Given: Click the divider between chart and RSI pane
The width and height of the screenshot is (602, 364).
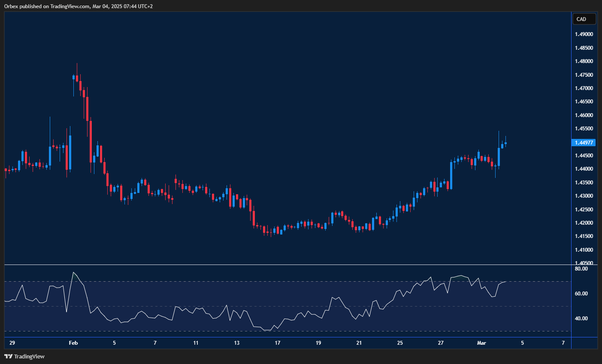Looking at the screenshot, I should 283,265.
